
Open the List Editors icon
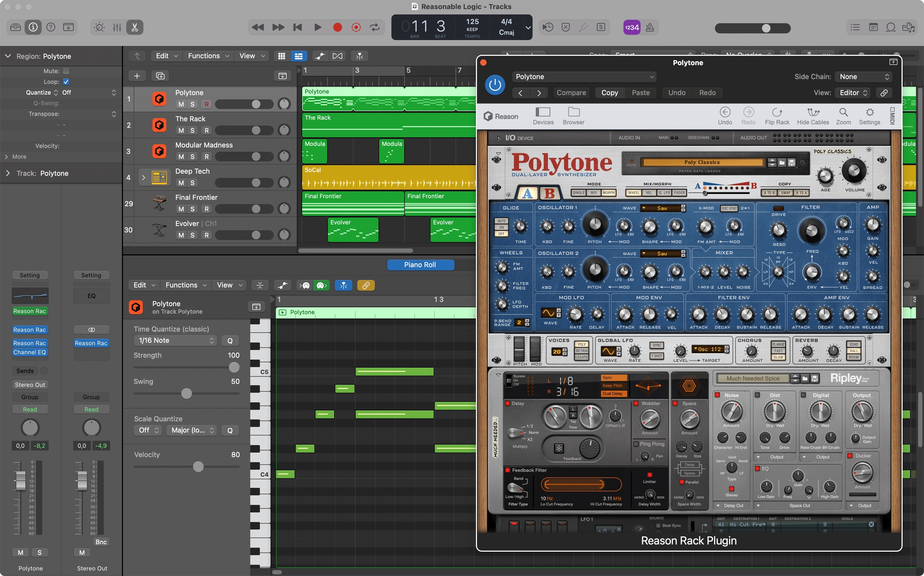coord(855,27)
